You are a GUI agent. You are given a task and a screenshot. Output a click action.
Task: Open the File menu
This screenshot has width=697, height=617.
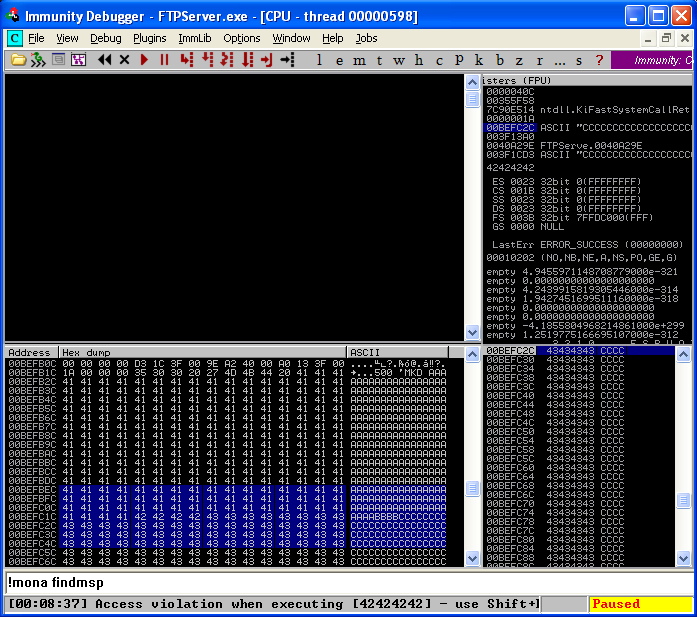(36, 38)
